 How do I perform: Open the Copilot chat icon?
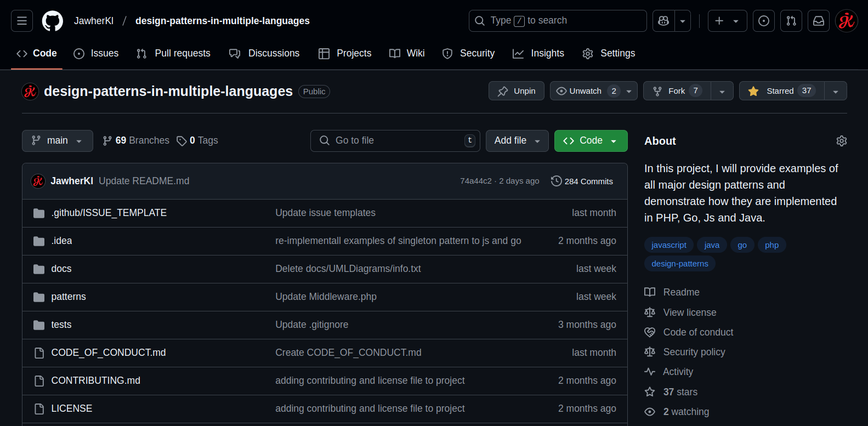[x=663, y=21]
